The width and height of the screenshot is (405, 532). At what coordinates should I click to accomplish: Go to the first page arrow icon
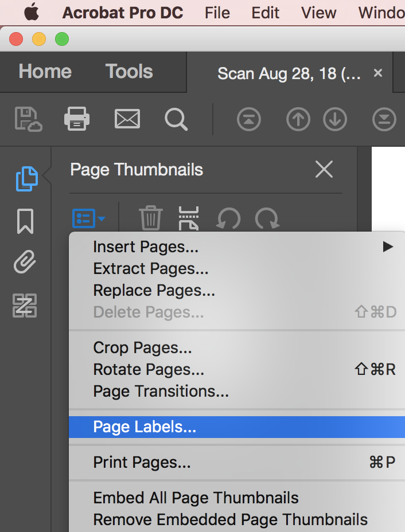coord(249,119)
